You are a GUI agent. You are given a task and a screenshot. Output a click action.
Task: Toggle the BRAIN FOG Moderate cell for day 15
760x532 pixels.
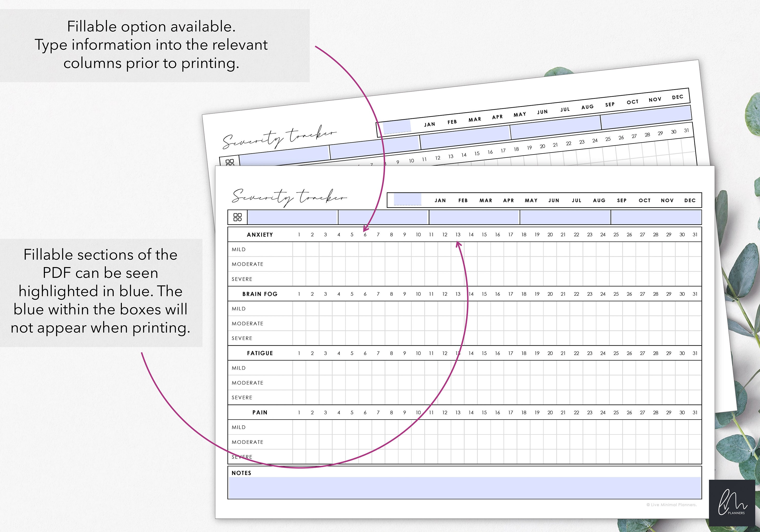(484, 324)
